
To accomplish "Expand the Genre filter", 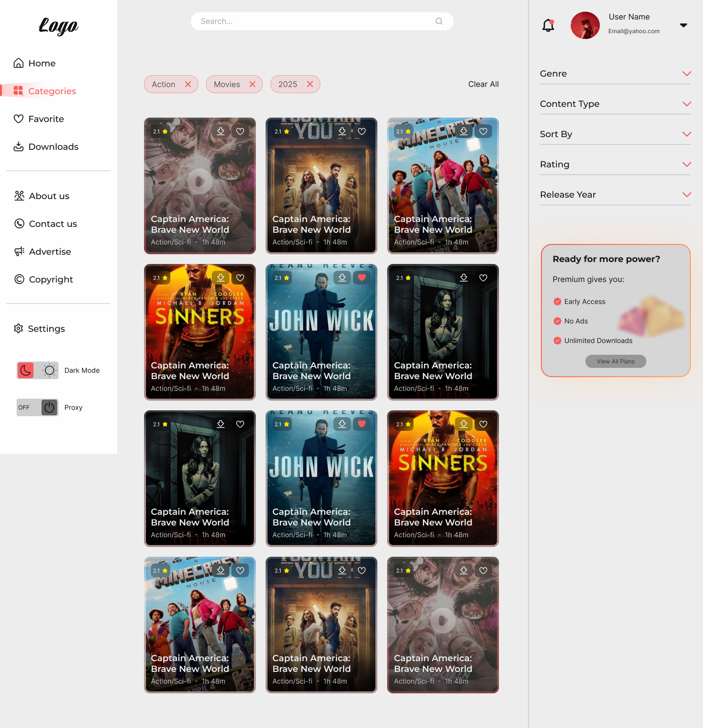I will 615,74.
